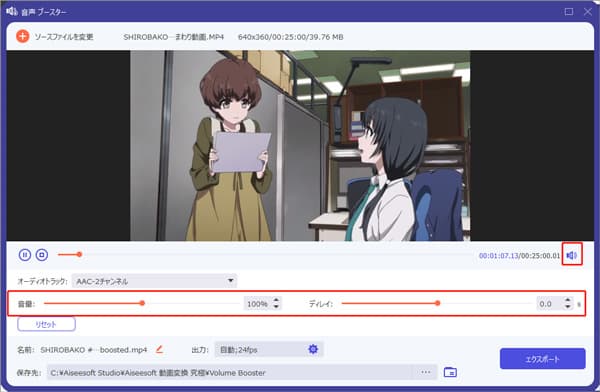
Task: Click the output name ending in boosted.mp4
Action: tap(94, 350)
